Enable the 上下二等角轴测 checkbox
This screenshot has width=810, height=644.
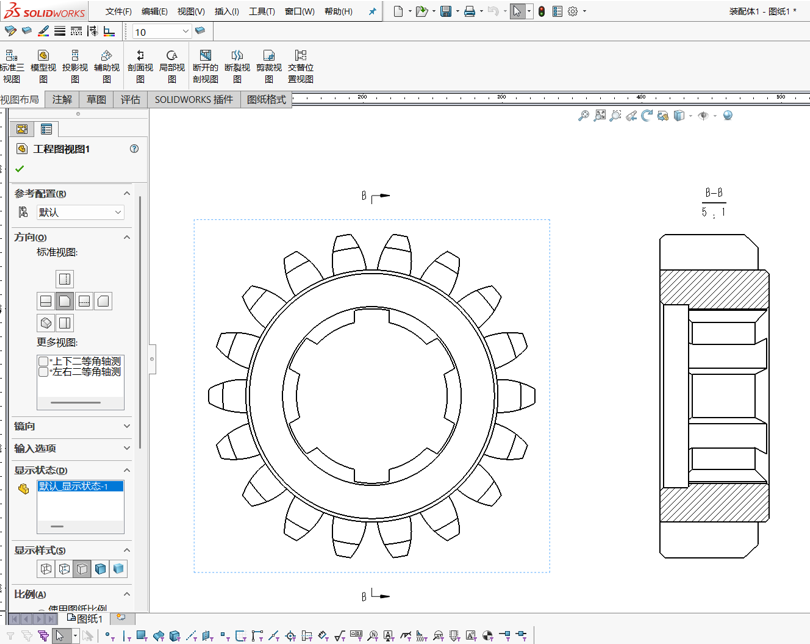point(43,361)
